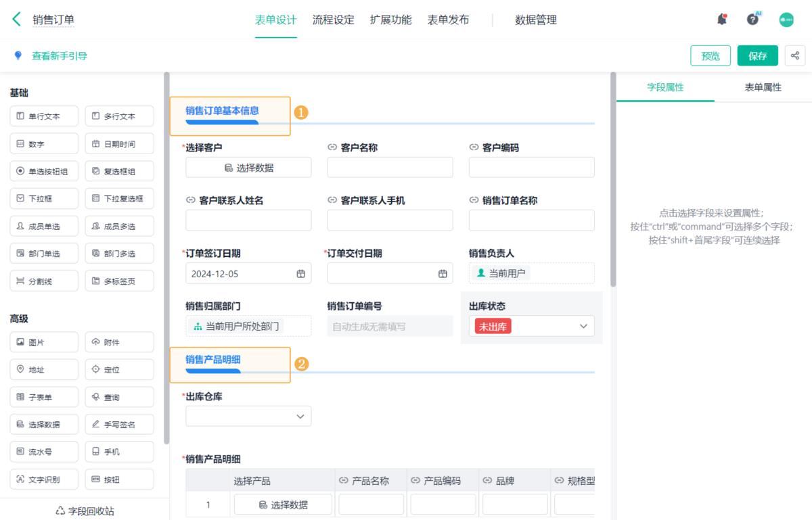Switch to 表单发布 tab
Screen dimensions: 812x520
[448, 20]
